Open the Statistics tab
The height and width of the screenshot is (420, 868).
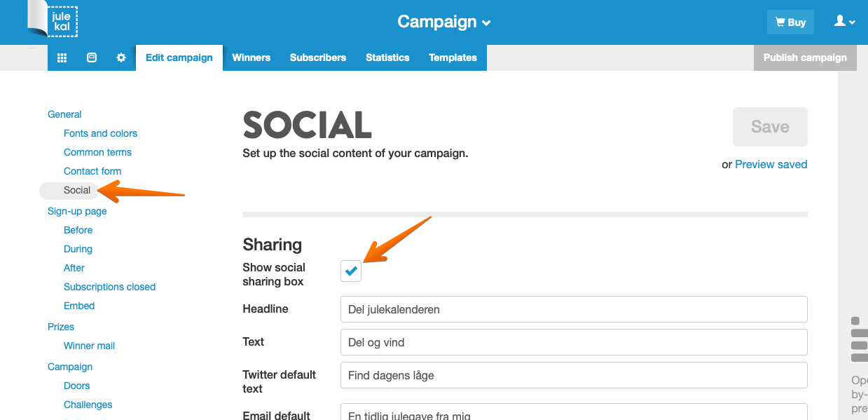(x=387, y=57)
